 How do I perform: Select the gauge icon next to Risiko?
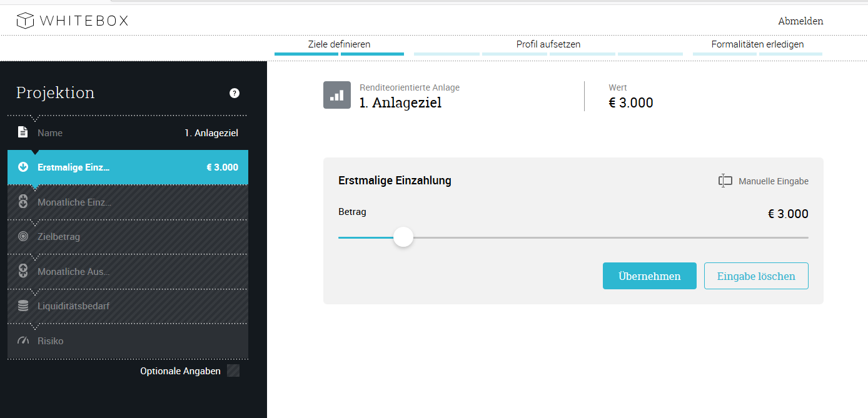pos(23,341)
